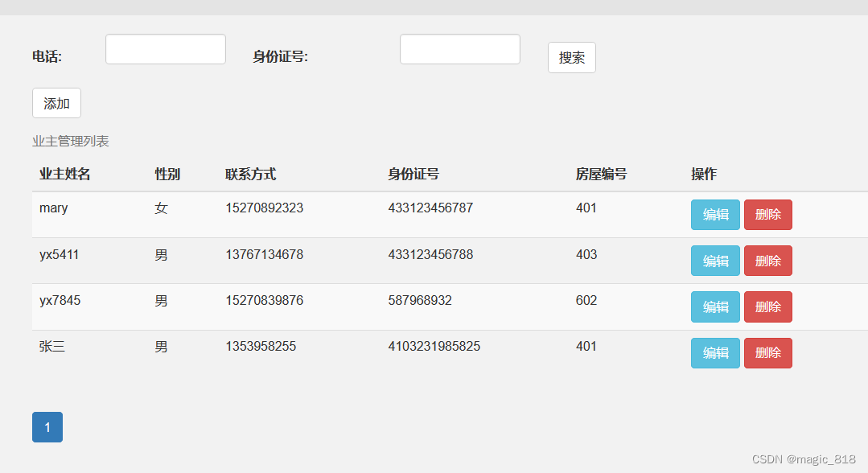Edit the mary row with 编辑

tap(715, 214)
